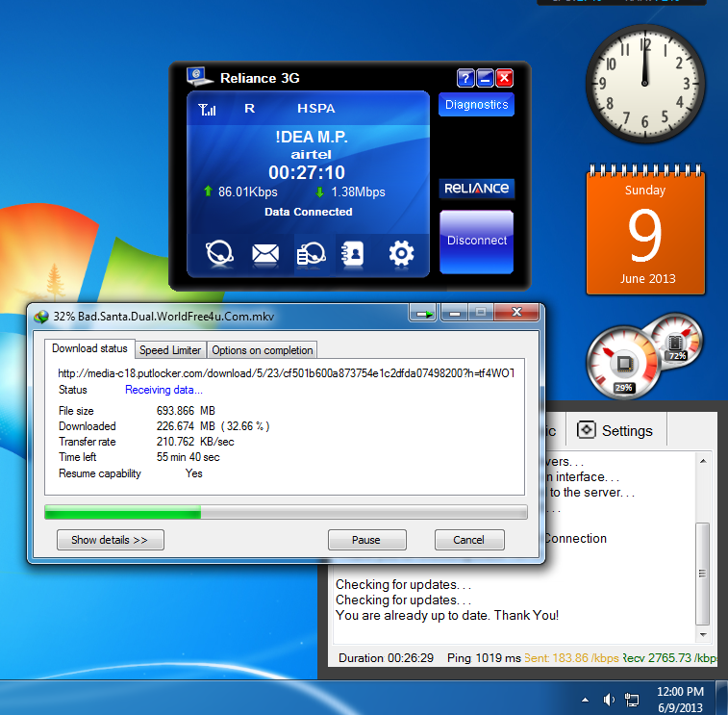This screenshot has height=715, width=728.
Task: Open the volume speaker tray icon
Action: (608, 700)
